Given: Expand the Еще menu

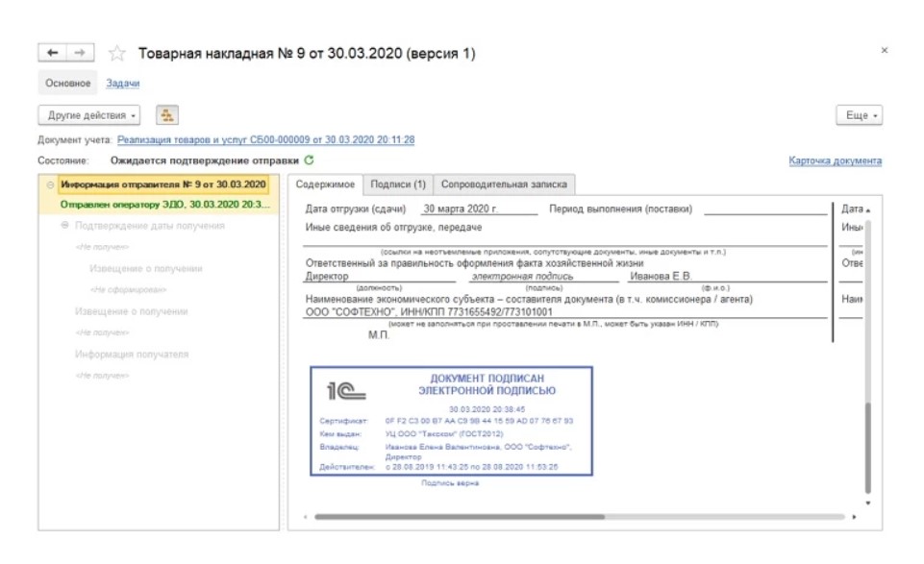Looking at the screenshot, I should (x=859, y=115).
